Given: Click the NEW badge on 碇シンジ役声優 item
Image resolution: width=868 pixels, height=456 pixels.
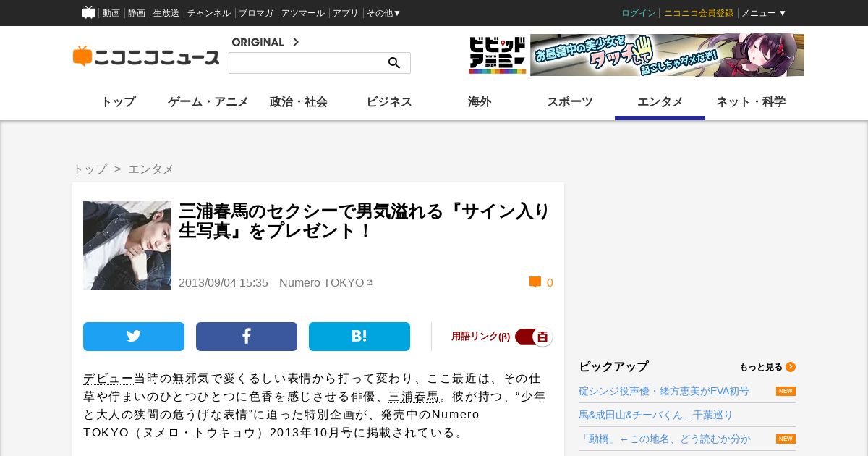Looking at the screenshot, I should point(786,391).
